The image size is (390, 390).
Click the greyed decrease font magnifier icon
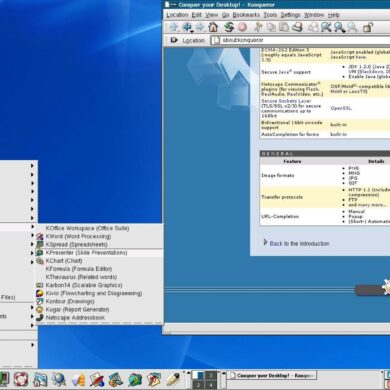[x=352, y=27]
